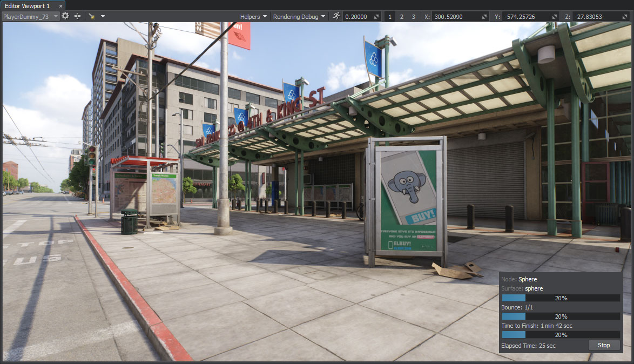Image resolution: width=634 pixels, height=364 pixels.
Task: Click the Node: Sphere text
Action: pyautogui.click(x=519, y=279)
